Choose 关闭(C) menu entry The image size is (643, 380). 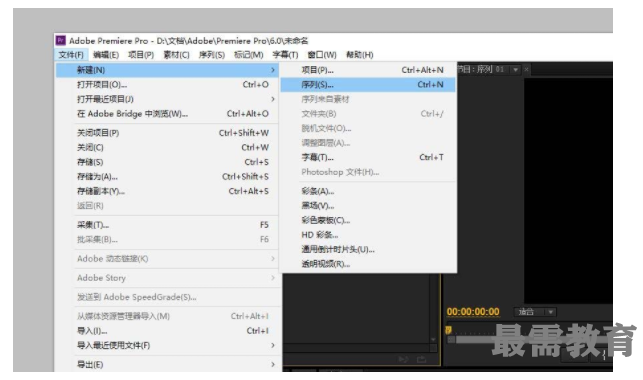tap(167, 147)
